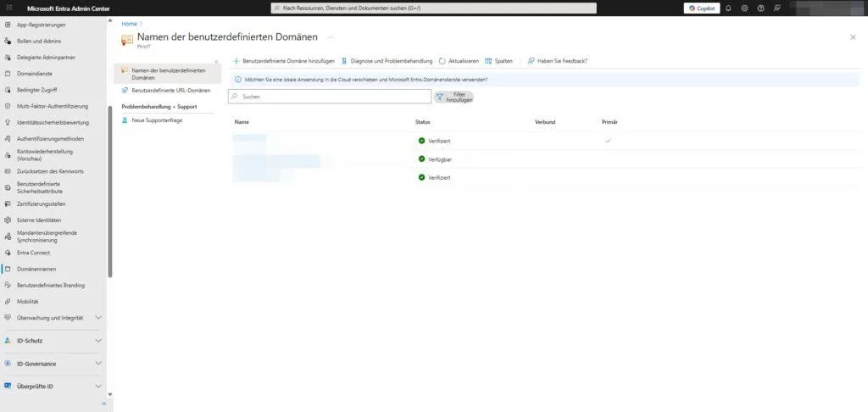Open Benutzerdefinierte URL-Domänen menu item
The image size is (868, 412).
[170, 90]
